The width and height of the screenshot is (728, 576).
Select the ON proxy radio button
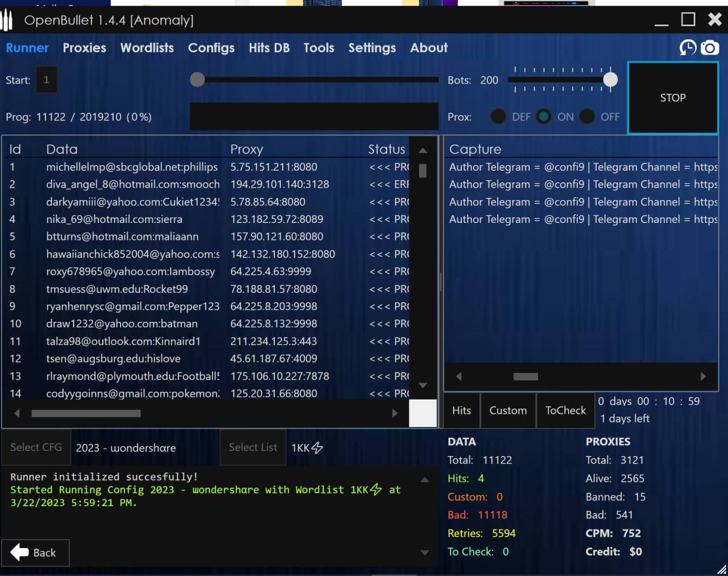[x=544, y=117]
